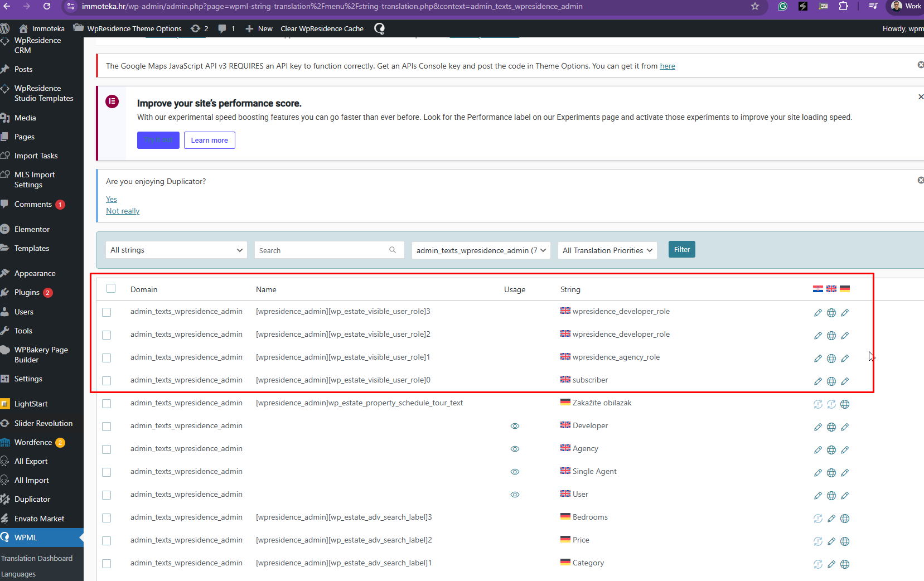Open Plugins in the sidebar menu

pos(27,292)
